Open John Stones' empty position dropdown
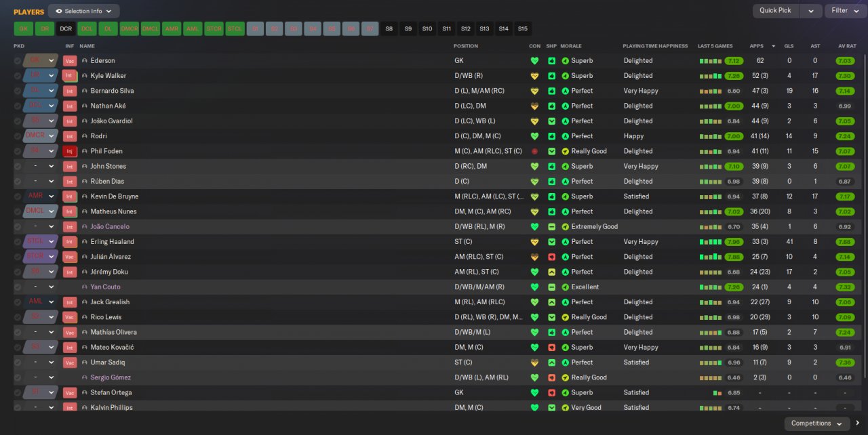The height and width of the screenshot is (435, 868). (41, 167)
